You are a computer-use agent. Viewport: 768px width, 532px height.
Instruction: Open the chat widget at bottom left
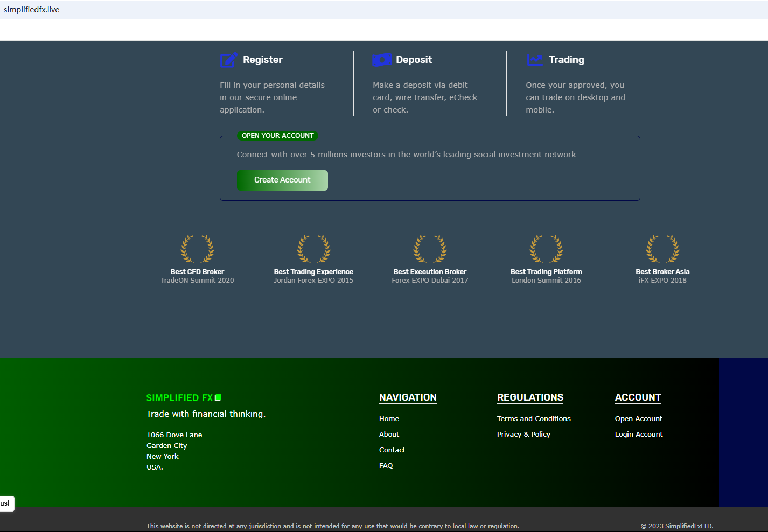coord(6,503)
